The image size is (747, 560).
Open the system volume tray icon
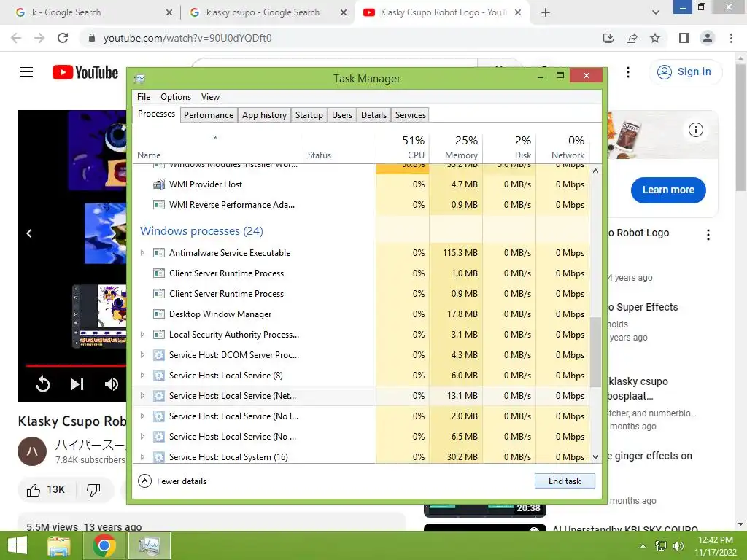click(678, 546)
